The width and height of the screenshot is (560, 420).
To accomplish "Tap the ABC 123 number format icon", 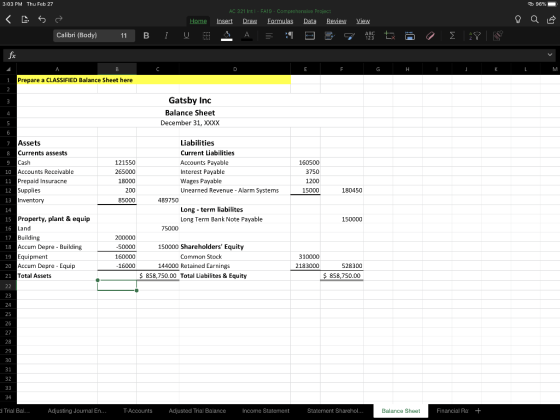I will coord(370,36).
